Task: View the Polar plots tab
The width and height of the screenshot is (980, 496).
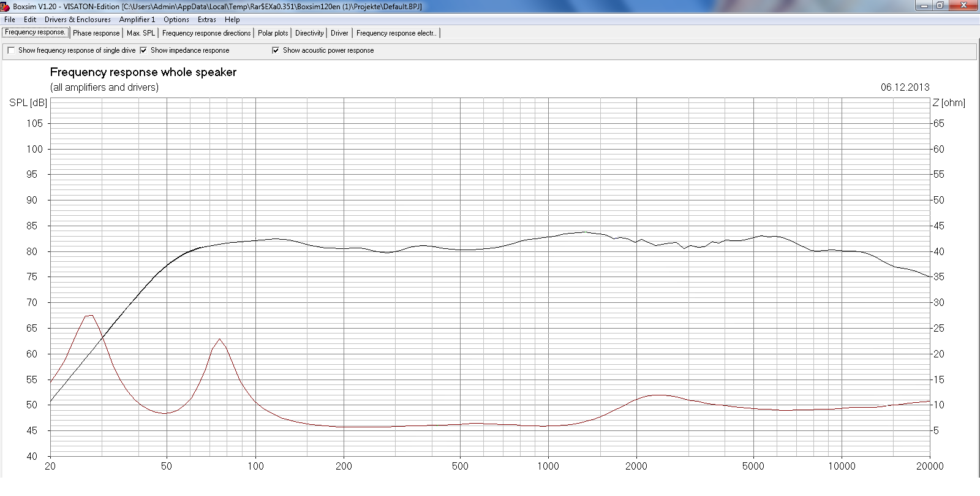Action: pos(273,33)
